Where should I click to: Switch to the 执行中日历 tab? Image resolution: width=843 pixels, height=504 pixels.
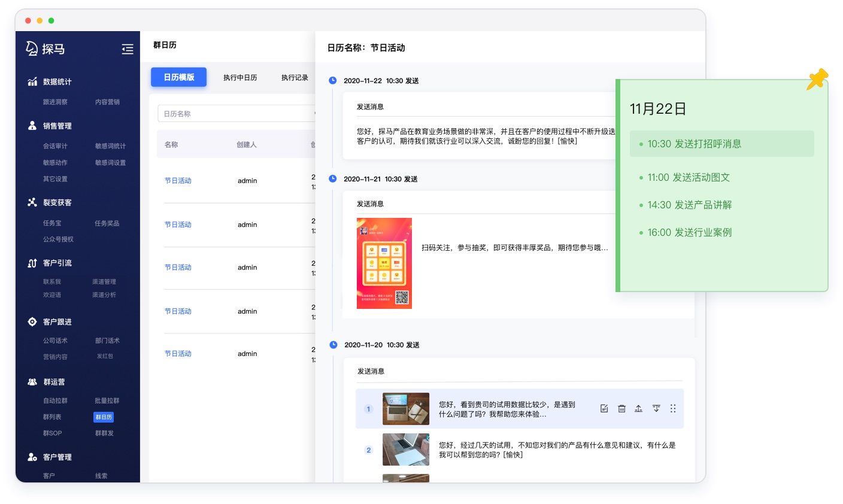point(240,77)
